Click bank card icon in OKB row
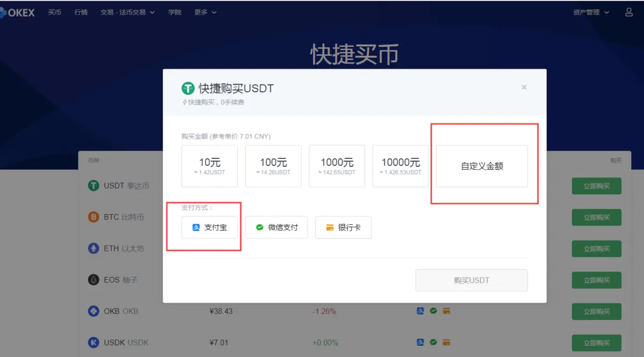This screenshot has width=644, height=357. pos(446,311)
